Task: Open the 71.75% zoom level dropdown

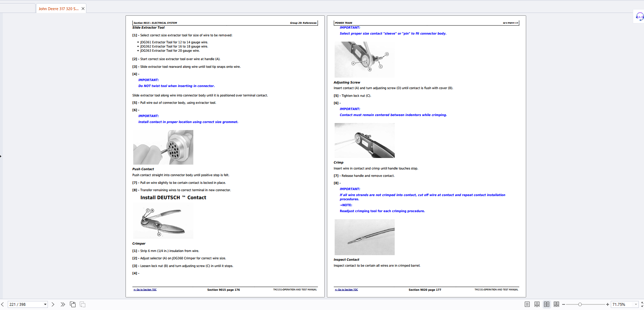Action: 636,304
